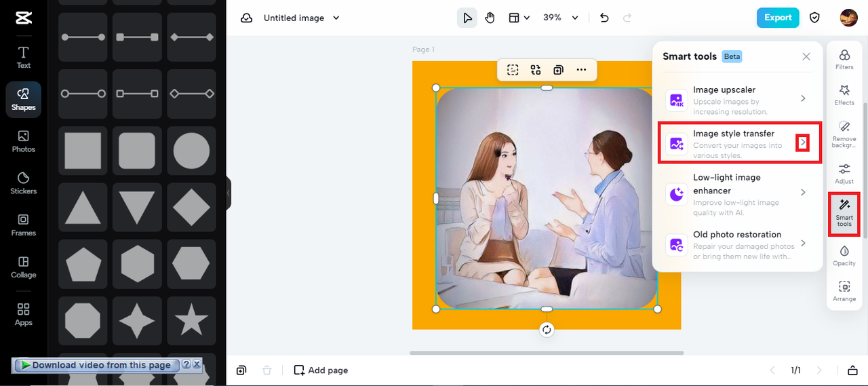868x386 pixels.
Task: Click the cloud save icon
Action: point(246,18)
